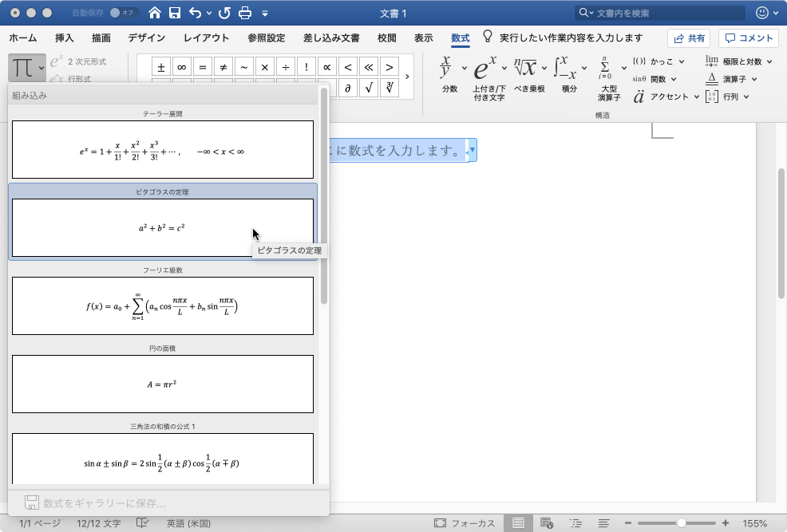The width and height of the screenshot is (787, 532).
Task: Insert the multiplication symbol
Action: tap(265, 67)
